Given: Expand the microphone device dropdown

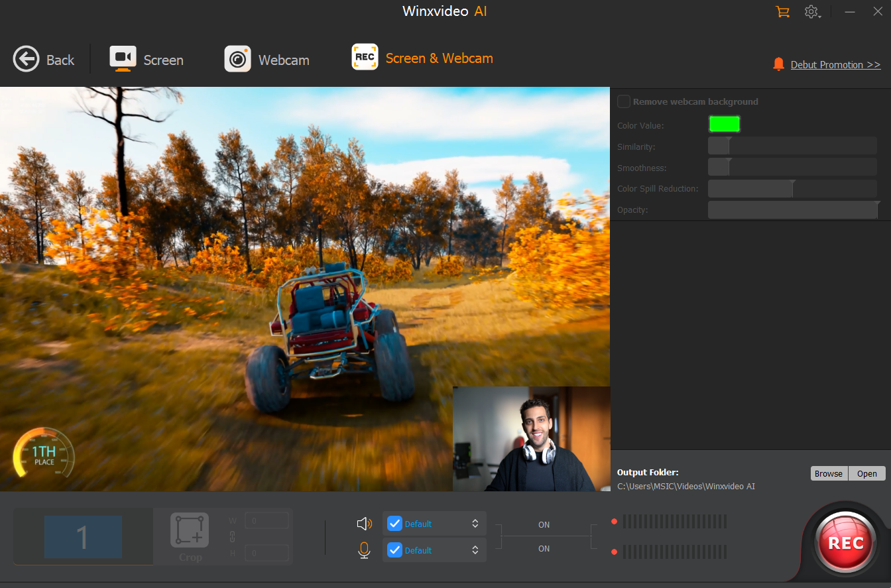Looking at the screenshot, I should 475,550.
